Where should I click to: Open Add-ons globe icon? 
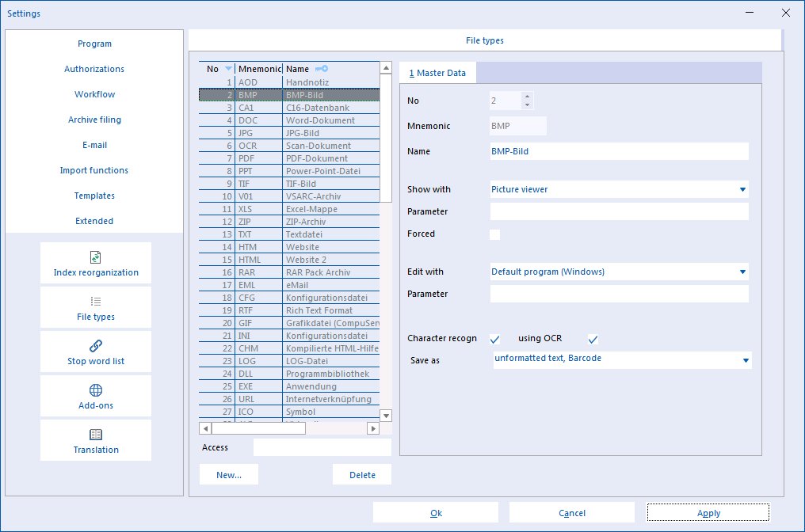click(x=96, y=389)
